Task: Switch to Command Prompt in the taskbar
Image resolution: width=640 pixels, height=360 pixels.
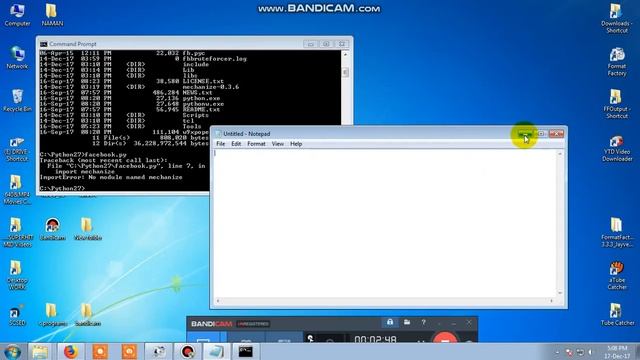Action: tap(245, 351)
